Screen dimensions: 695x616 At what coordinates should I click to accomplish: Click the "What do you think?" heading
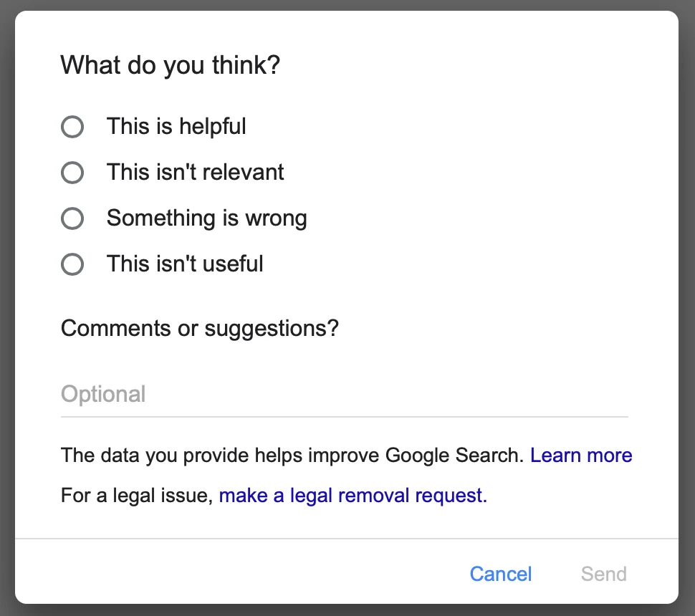point(171,66)
